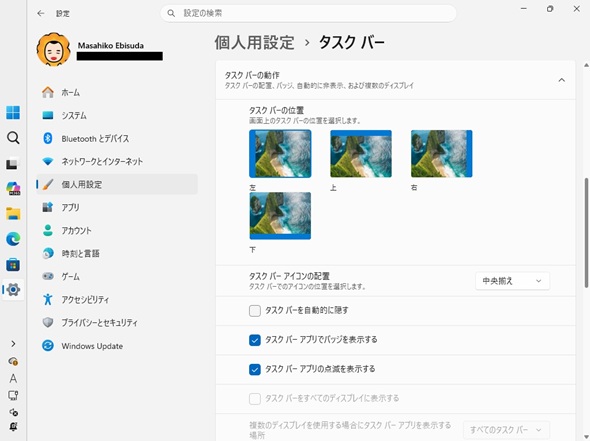Click the 個人用設定 breadcrumb link
The height and width of the screenshot is (441, 590).
tap(254, 42)
